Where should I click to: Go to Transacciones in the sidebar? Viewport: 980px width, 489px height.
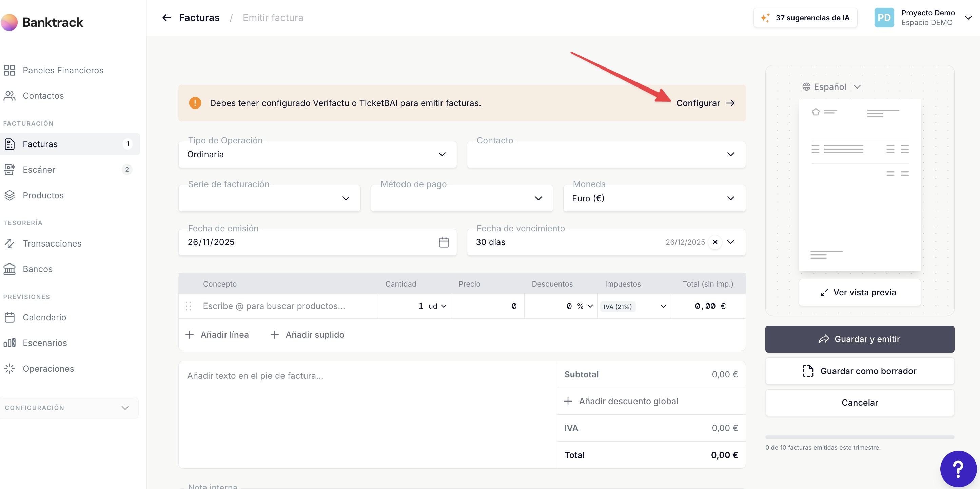click(52, 243)
